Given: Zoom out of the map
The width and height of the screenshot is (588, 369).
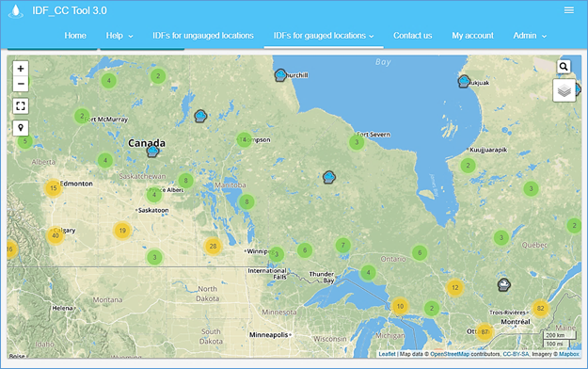Looking at the screenshot, I should (21, 84).
